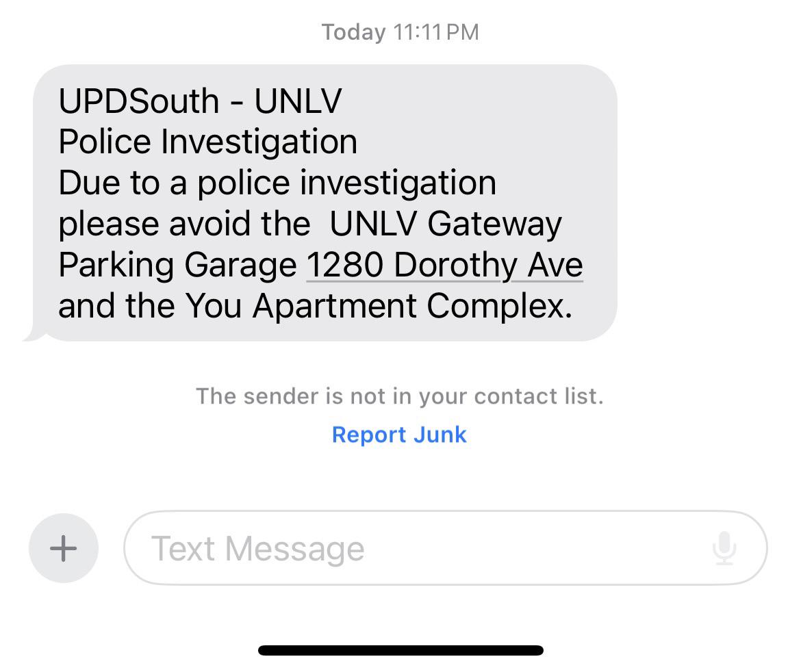This screenshot has width=801, height=672.
Task: View the underlined Dorothy Ave address
Action: pos(444,264)
